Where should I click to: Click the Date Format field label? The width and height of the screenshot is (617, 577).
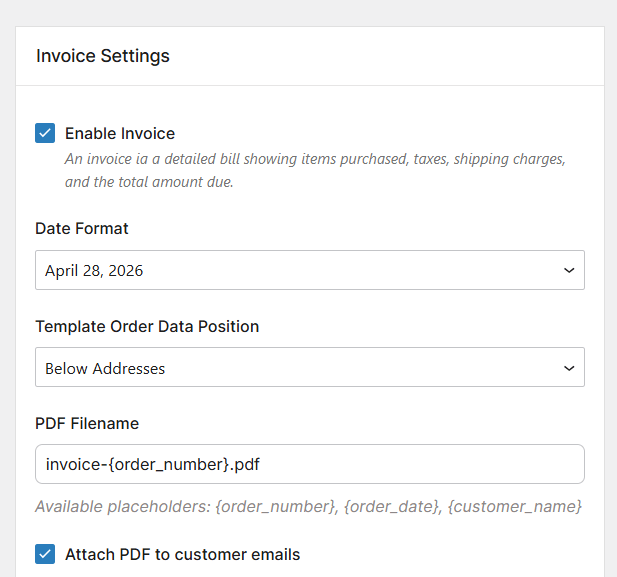[82, 228]
